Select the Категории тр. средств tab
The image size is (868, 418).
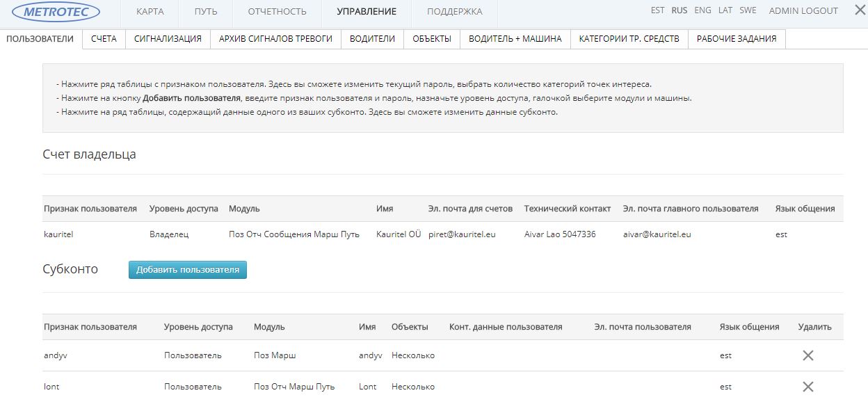pos(629,39)
